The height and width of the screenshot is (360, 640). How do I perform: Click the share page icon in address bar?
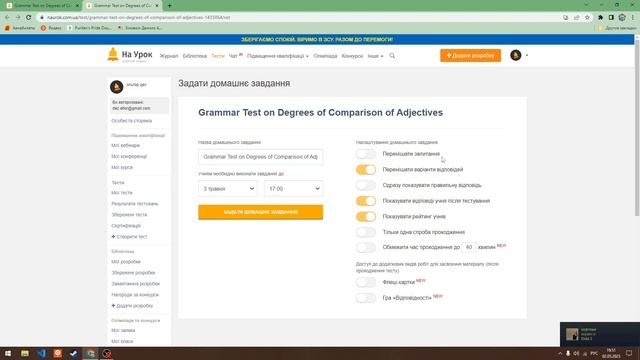576,18
